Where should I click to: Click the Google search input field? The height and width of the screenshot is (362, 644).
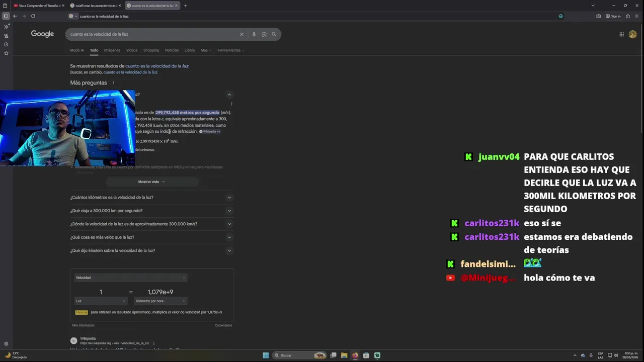(x=153, y=34)
